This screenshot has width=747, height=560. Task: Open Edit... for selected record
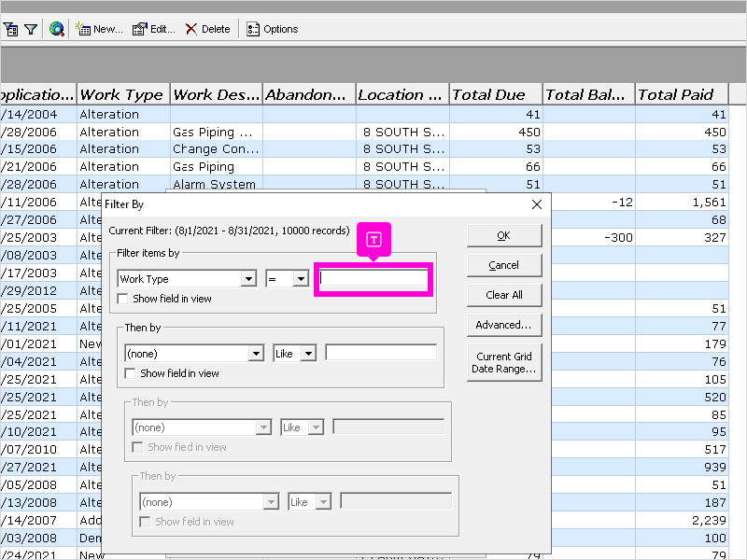click(153, 30)
